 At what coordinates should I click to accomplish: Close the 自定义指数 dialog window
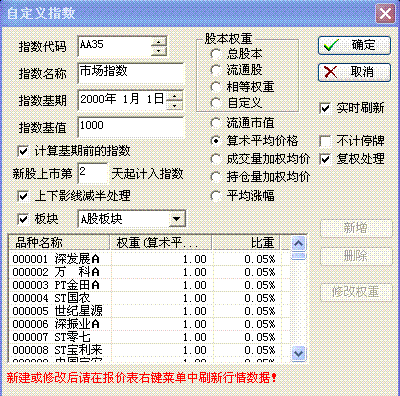[x=385, y=14]
